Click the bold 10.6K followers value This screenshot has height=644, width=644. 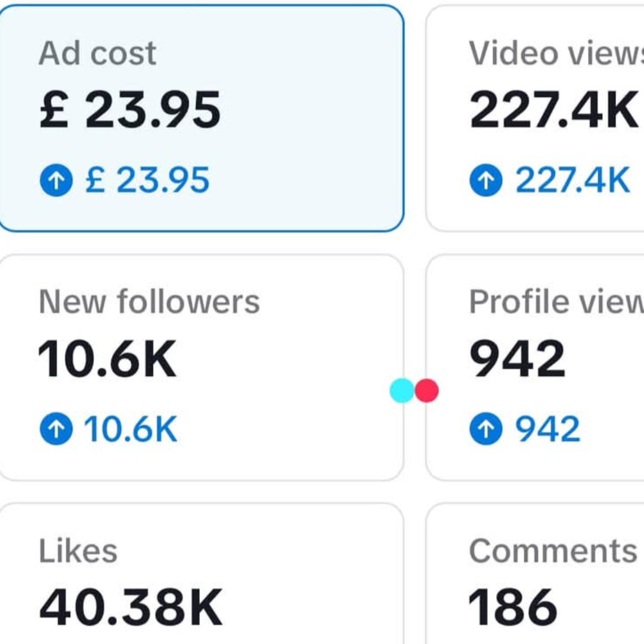coord(107,359)
